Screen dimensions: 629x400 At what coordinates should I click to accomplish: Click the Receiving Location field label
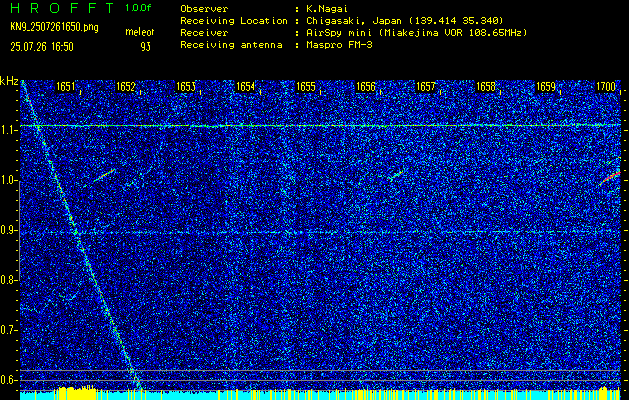[x=234, y=21]
